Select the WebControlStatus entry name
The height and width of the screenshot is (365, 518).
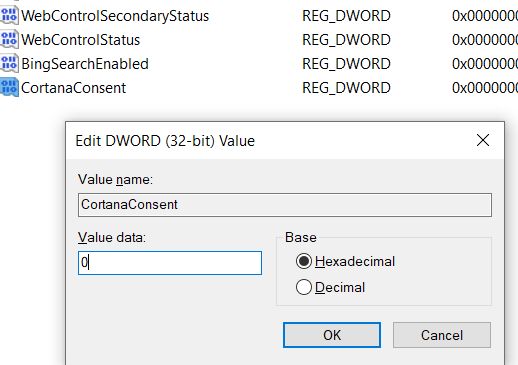(x=80, y=40)
